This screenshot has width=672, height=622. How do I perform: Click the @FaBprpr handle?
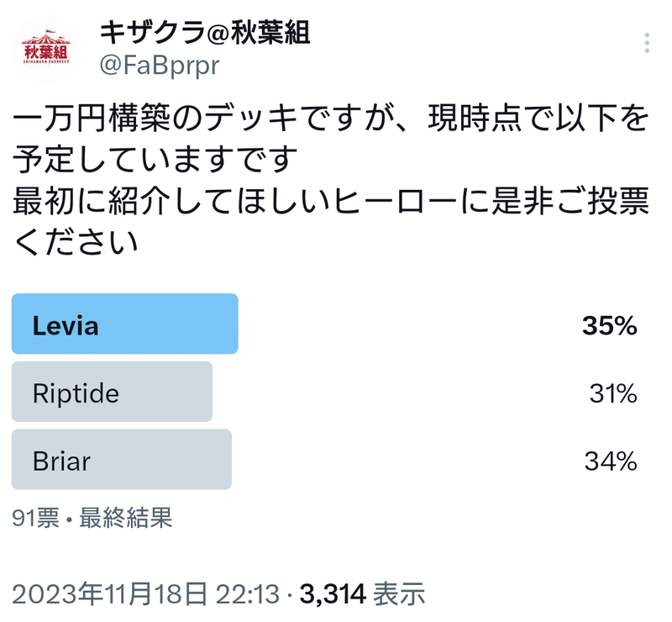click(160, 66)
